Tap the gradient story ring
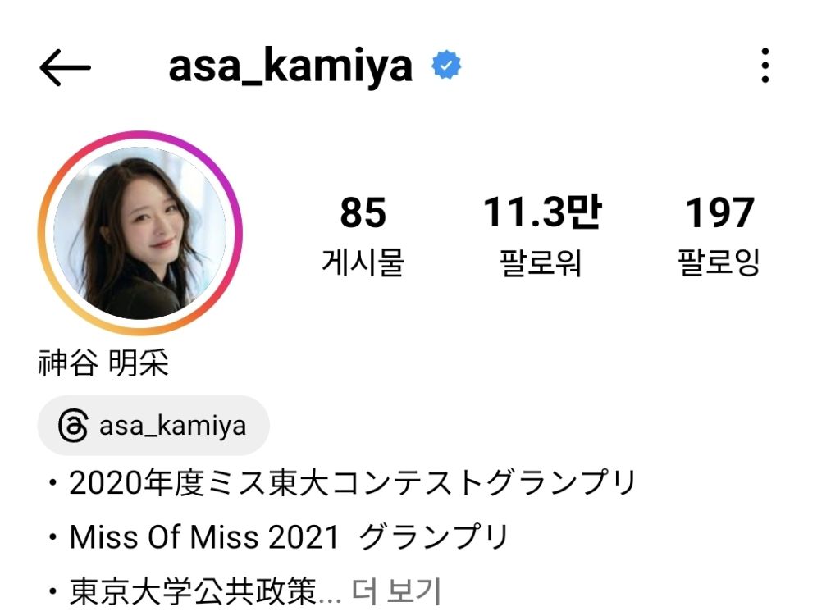This screenshot has height=616, width=840. (139, 234)
